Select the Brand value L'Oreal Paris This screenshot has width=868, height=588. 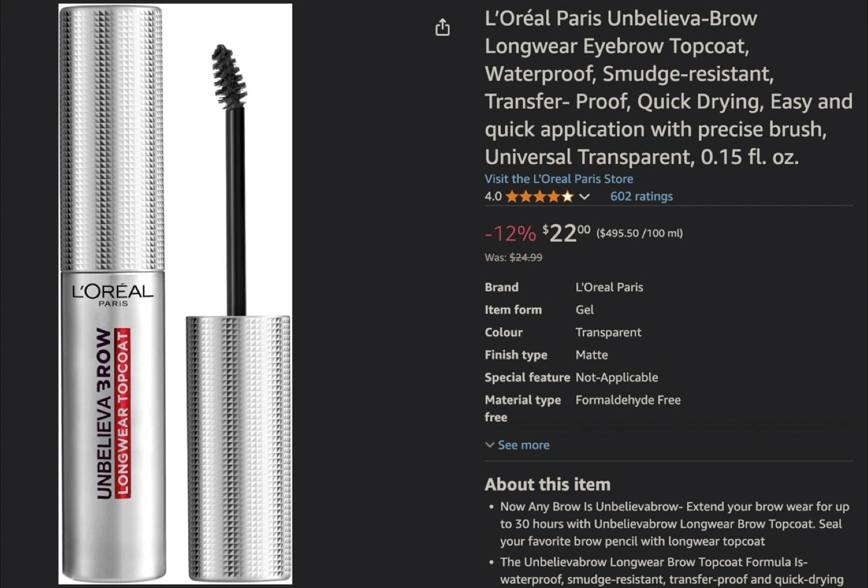tap(609, 287)
